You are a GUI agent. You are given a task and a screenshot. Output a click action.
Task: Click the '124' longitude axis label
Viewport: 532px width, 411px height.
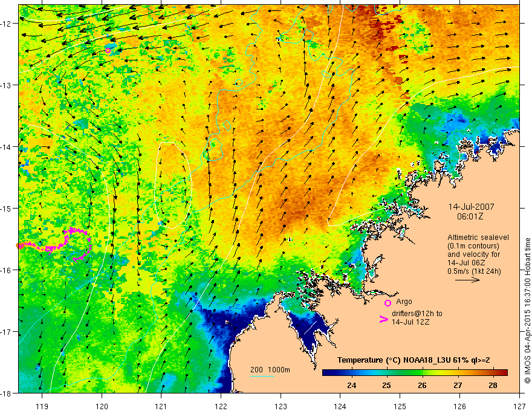[x=340, y=406]
